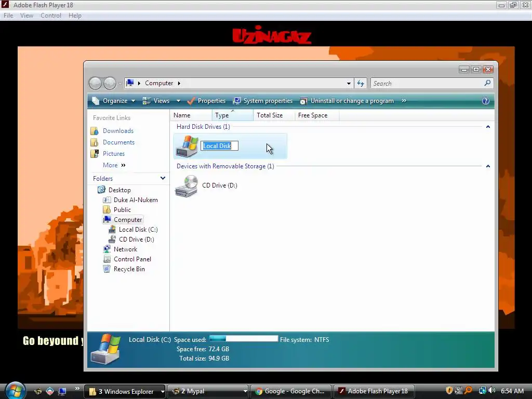This screenshot has width=532, height=399.
Task: Open the File menu in Flash Player
Action: point(8,16)
